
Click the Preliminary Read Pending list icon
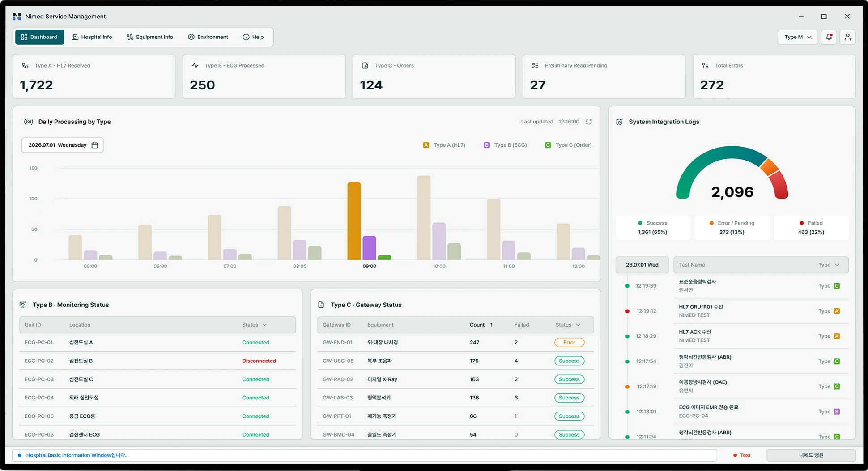(x=535, y=65)
